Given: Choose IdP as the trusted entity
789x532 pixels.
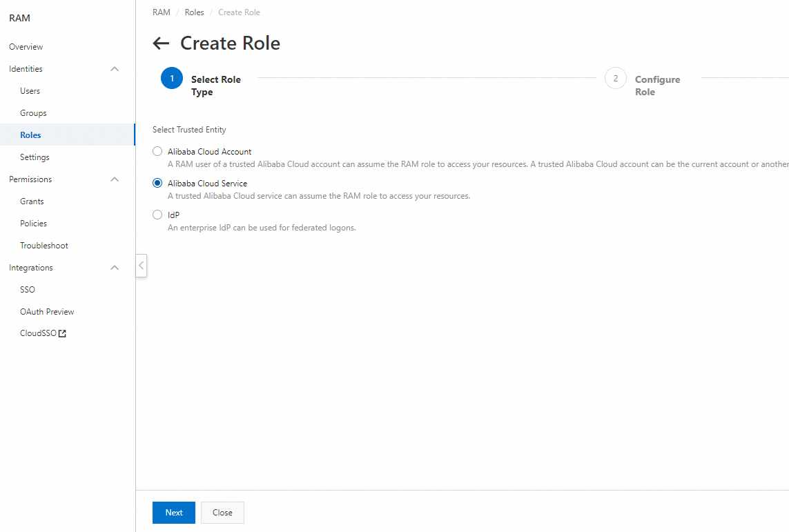Looking at the screenshot, I should pyautogui.click(x=157, y=215).
